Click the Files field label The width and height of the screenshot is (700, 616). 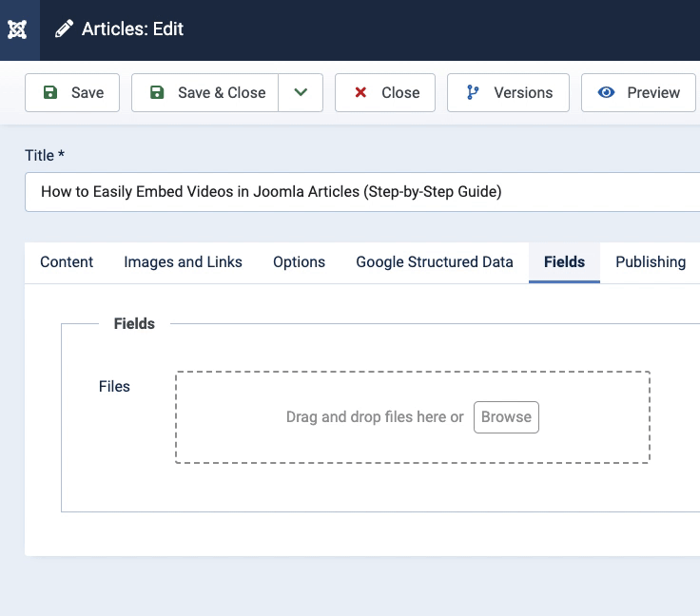click(114, 386)
